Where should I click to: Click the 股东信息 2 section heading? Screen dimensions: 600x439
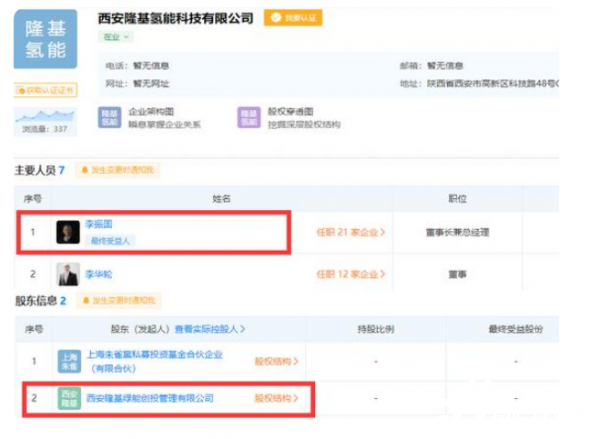[41, 300]
